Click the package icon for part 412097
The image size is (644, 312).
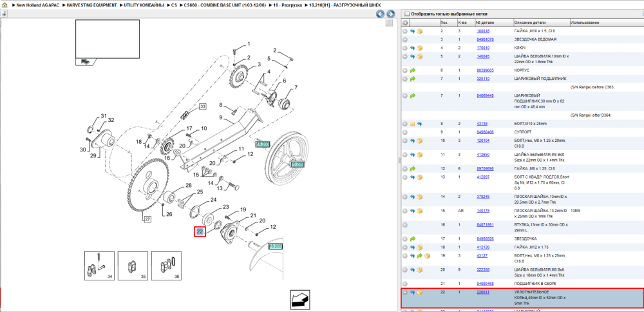click(x=420, y=177)
